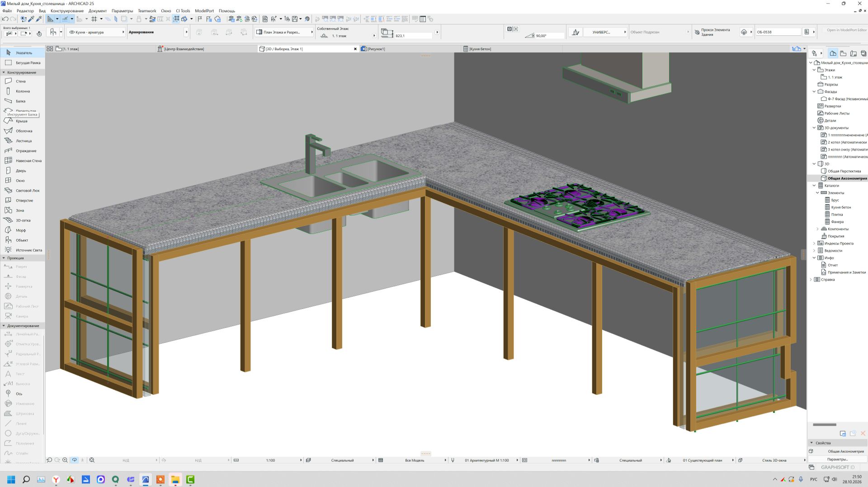Image resolution: width=868 pixels, height=487 pixels.
Task: Click the eyedropper pick-up parameters icon
Action: coord(31,19)
